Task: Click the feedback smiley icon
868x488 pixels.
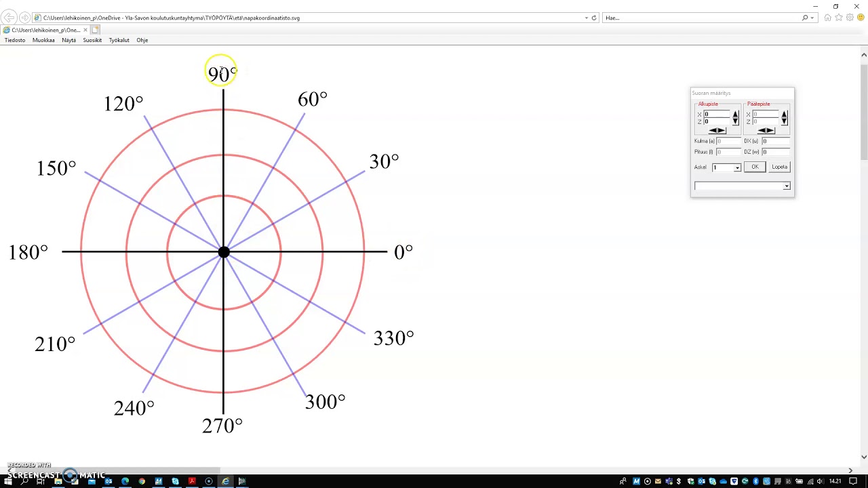Action: pyautogui.click(x=861, y=18)
